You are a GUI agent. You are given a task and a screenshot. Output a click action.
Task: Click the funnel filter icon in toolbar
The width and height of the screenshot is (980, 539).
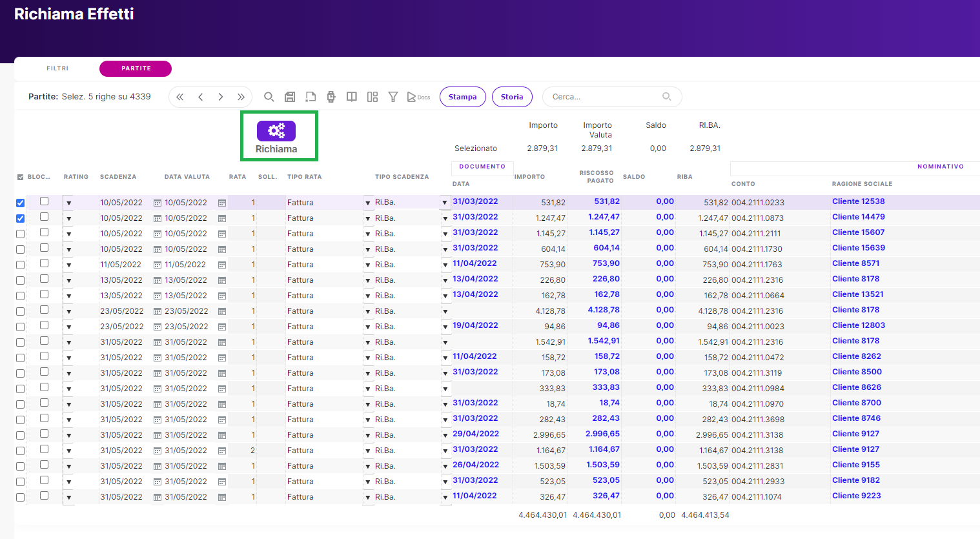coord(393,97)
